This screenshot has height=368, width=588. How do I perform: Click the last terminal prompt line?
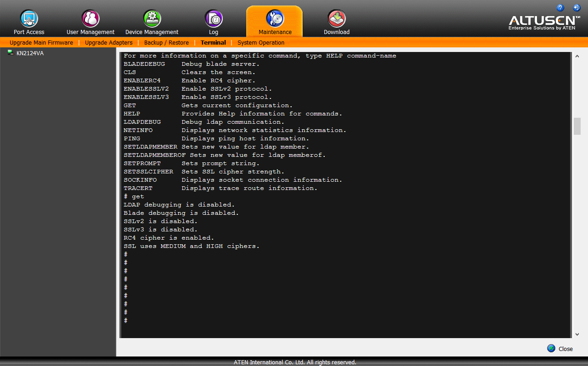125,321
